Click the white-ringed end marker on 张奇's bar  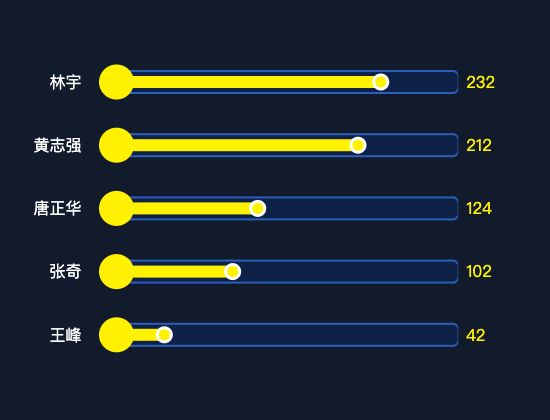tap(233, 272)
